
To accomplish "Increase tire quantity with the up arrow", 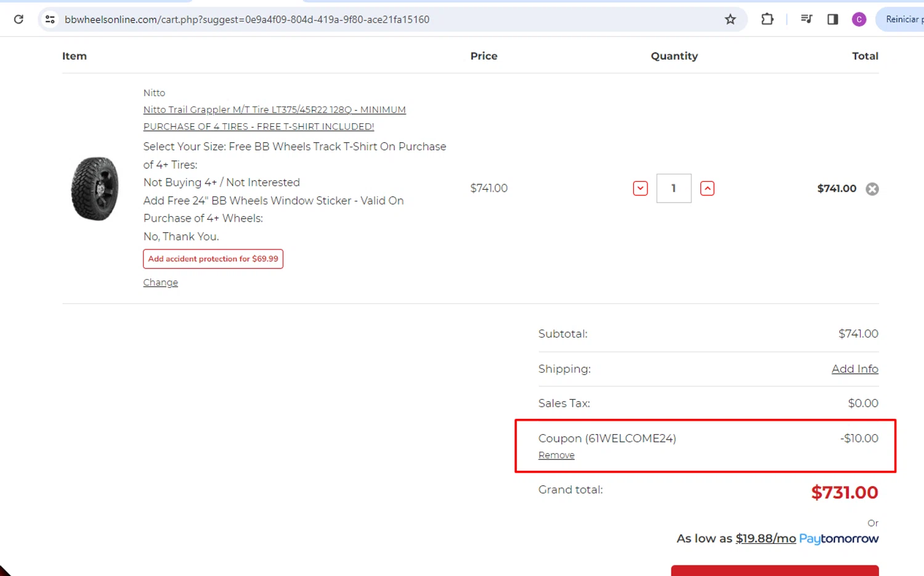I will [707, 189].
